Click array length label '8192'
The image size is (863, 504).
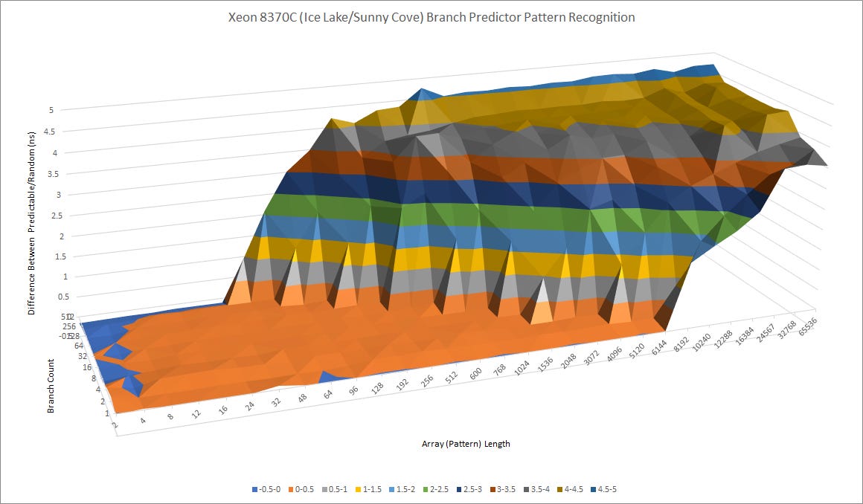click(x=681, y=345)
